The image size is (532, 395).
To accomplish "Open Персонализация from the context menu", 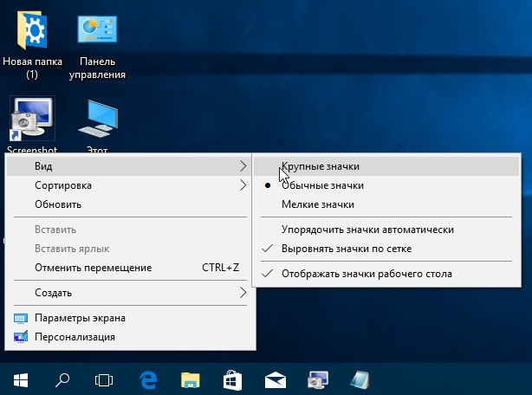I will tap(130, 337).
